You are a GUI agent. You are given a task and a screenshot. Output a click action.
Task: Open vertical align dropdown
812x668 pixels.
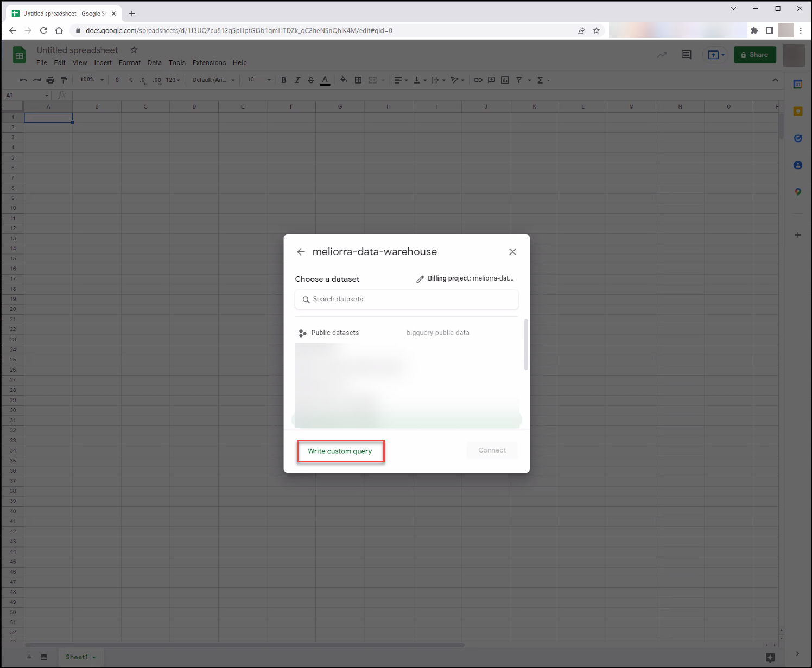(x=420, y=80)
